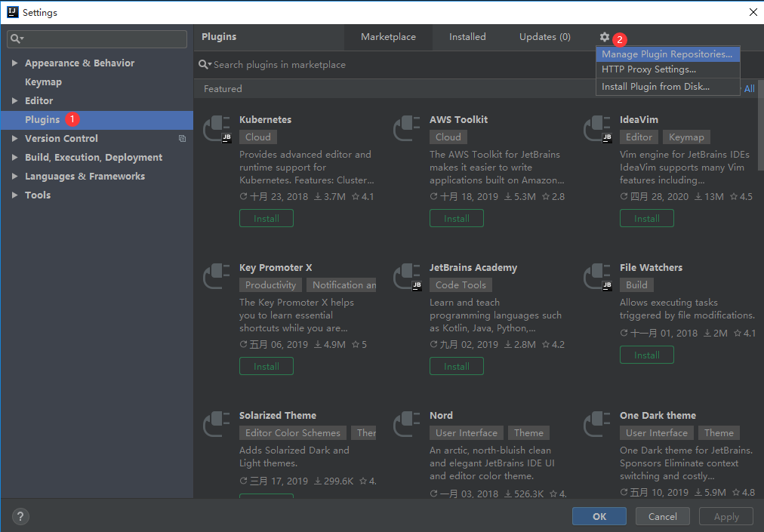The width and height of the screenshot is (764, 532).
Task: Install the AWS Toolkit plugin
Action: (457, 218)
